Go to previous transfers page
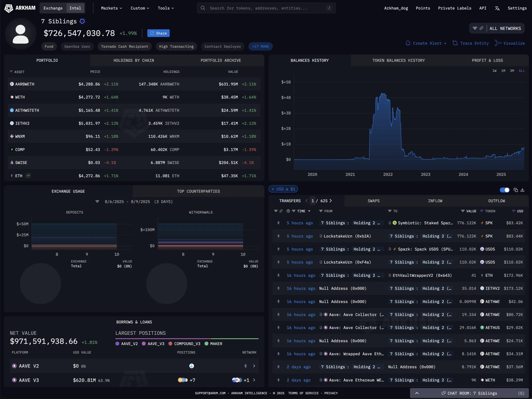 [x=307, y=201]
